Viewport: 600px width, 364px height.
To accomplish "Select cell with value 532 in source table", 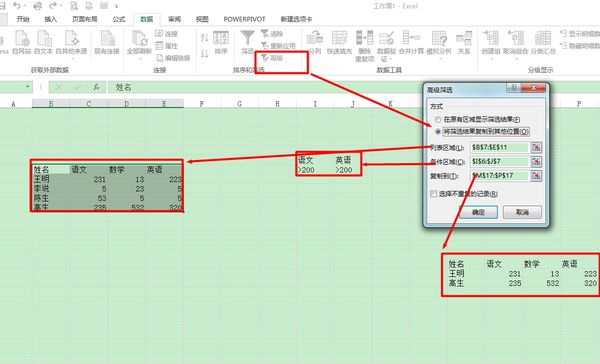I will pyautogui.click(x=127, y=207).
